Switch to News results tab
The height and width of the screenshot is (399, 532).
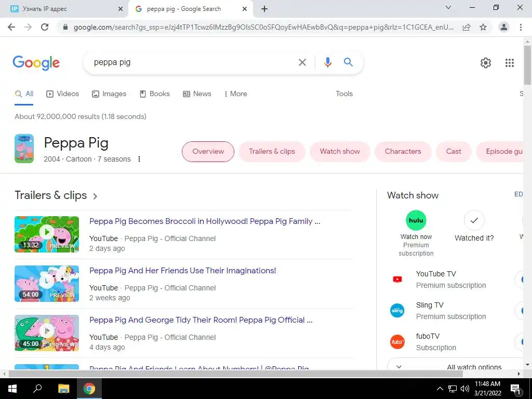(x=197, y=94)
